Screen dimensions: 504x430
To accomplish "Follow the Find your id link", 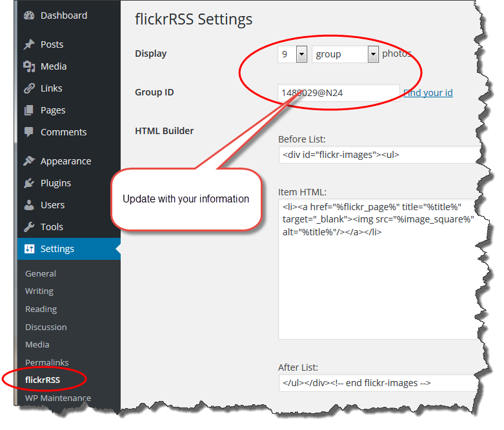I will 428,93.
